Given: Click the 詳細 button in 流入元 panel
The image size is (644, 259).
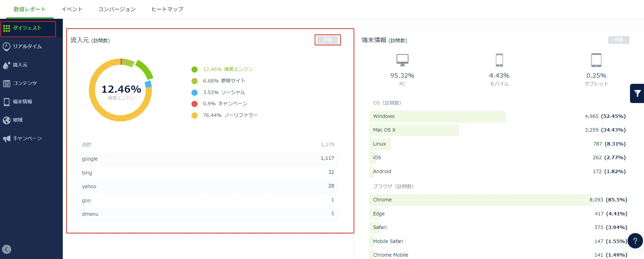Looking at the screenshot, I should [327, 40].
